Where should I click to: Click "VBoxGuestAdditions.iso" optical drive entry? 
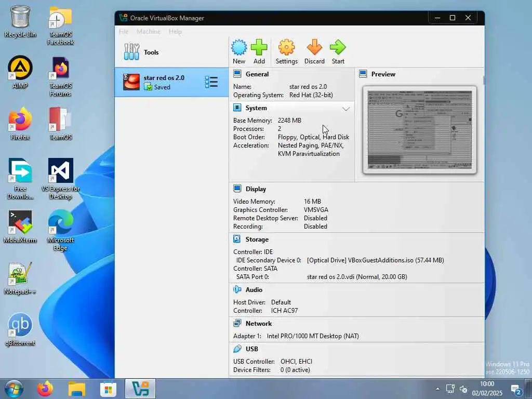pyautogui.click(x=375, y=260)
